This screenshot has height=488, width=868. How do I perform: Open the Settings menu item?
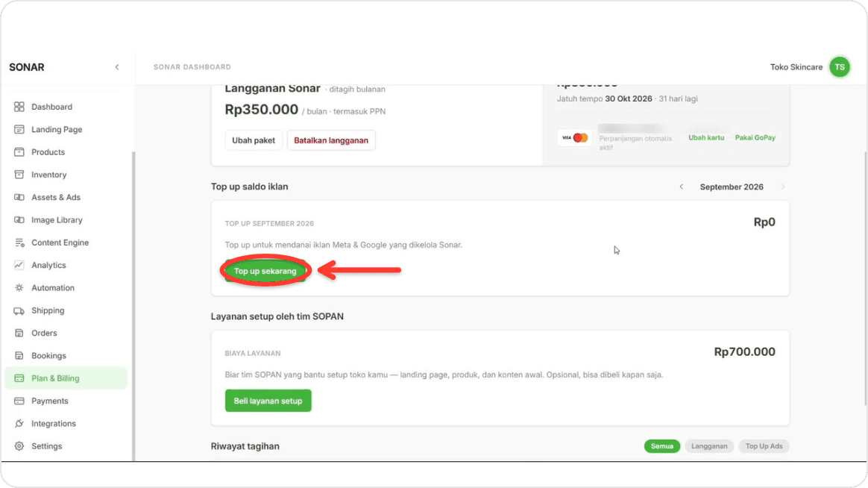(66, 446)
